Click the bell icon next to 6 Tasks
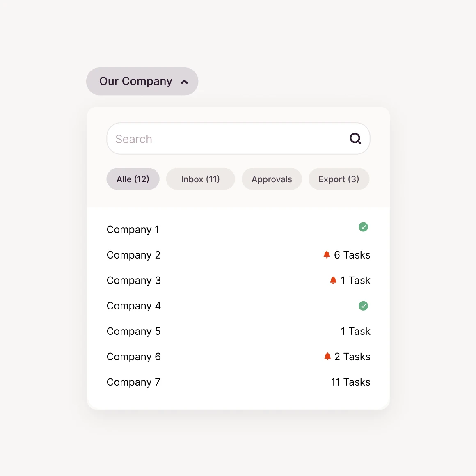The image size is (476, 476). tap(327, 255)
